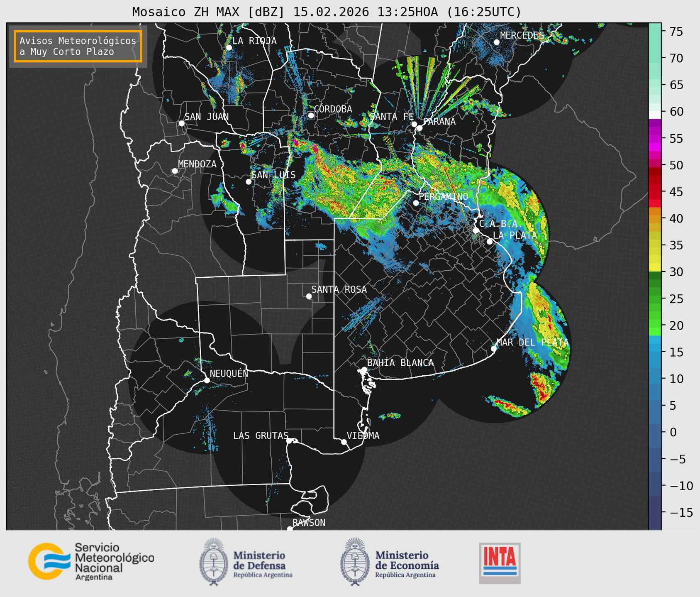The width and height of the screenshot is (700, 597).
Task: Click the Mar del Plata city marker
Action: (494, 348)
